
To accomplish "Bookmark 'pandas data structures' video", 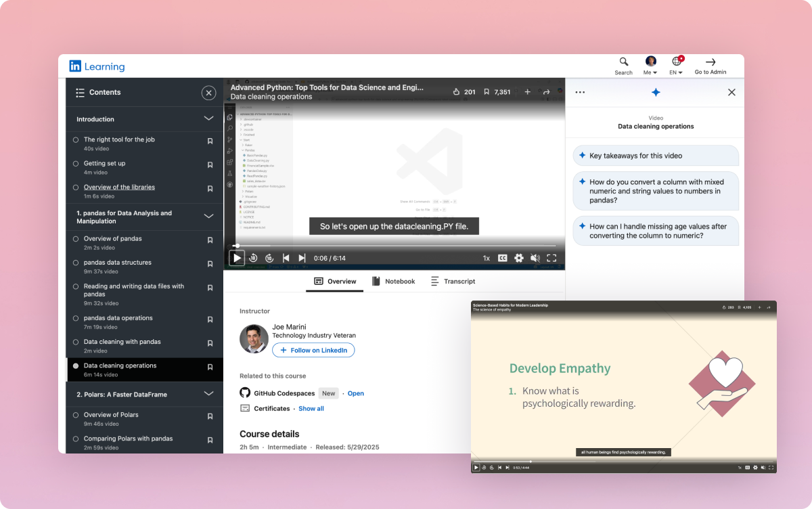I will 210,264.
